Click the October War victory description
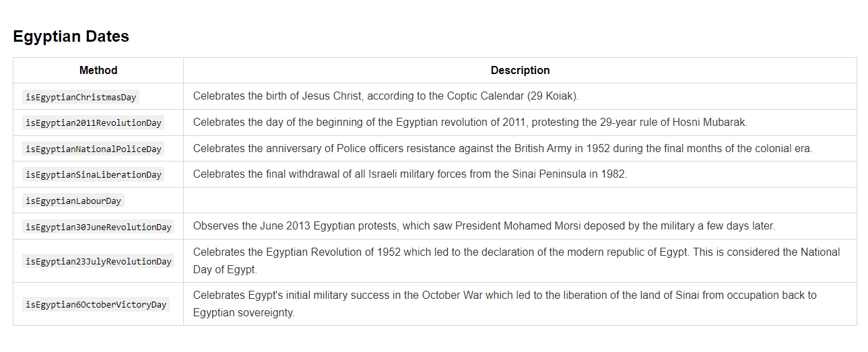 pos(504,304)
